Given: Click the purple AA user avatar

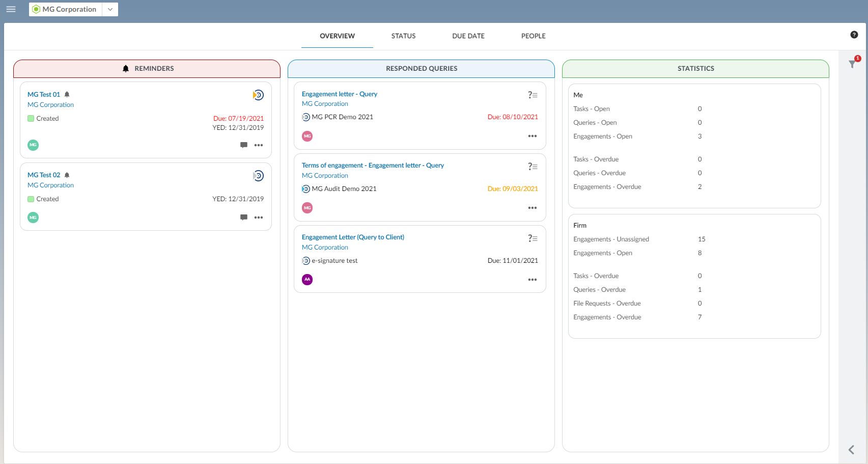Looking at the screenshot, I should pos(307,280).
